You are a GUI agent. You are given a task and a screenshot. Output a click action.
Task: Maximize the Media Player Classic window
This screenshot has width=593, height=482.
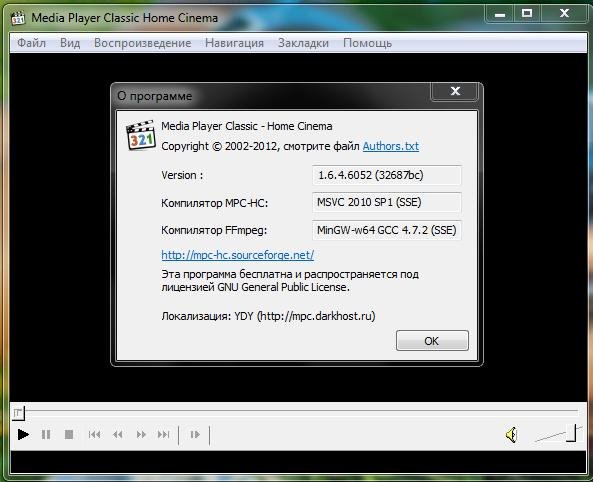pos(527,14)
